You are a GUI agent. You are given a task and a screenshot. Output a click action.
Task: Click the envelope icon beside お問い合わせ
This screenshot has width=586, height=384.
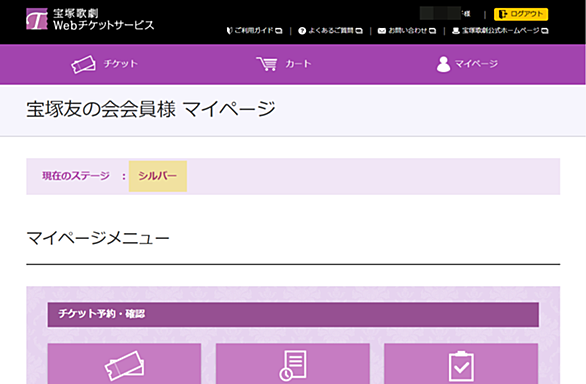pyautogui.click(x=382, y=31)
